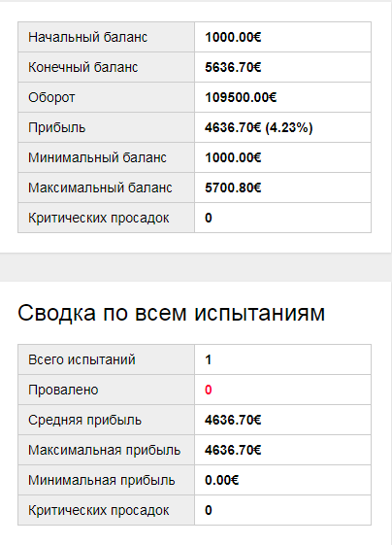Viewport: 392px width, 545px height.
Task: Click the Всего испытаний row label
Action: 82,359
